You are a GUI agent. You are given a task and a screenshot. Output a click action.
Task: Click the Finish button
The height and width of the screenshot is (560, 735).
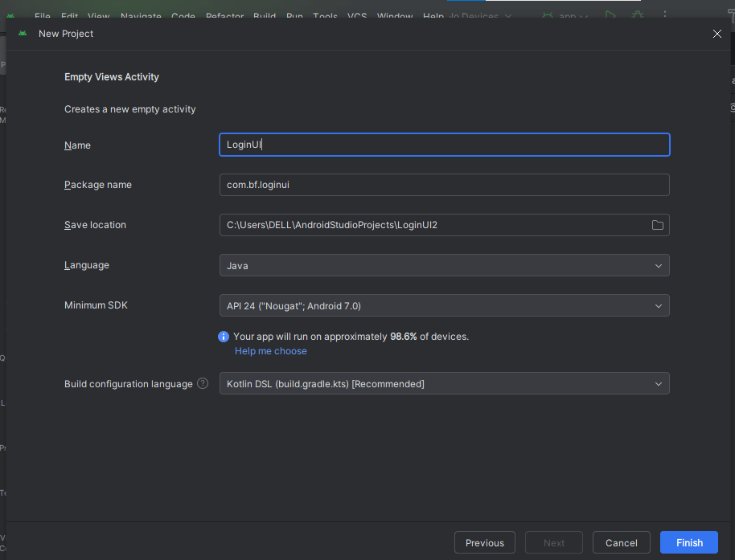pos(688,542)
